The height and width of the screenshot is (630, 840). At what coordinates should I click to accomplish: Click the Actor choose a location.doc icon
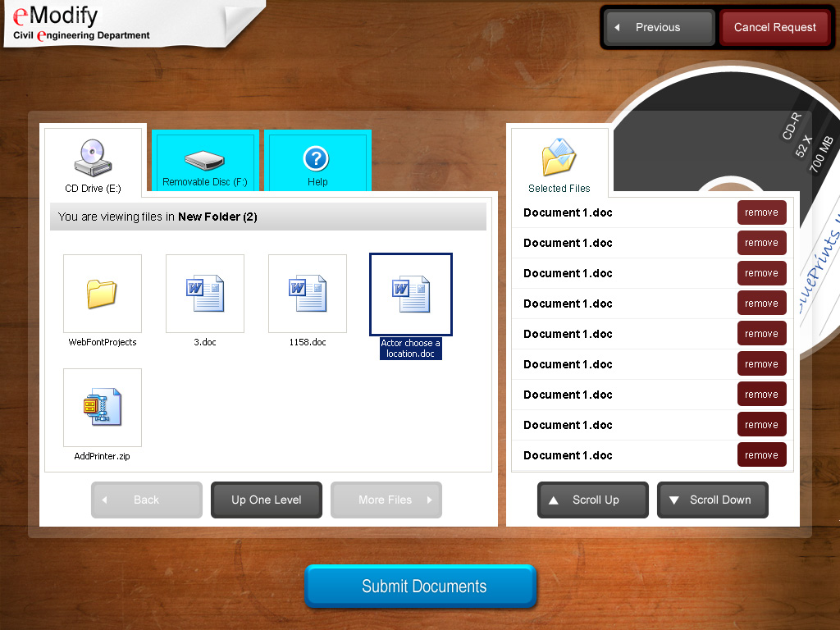point(411,294)
